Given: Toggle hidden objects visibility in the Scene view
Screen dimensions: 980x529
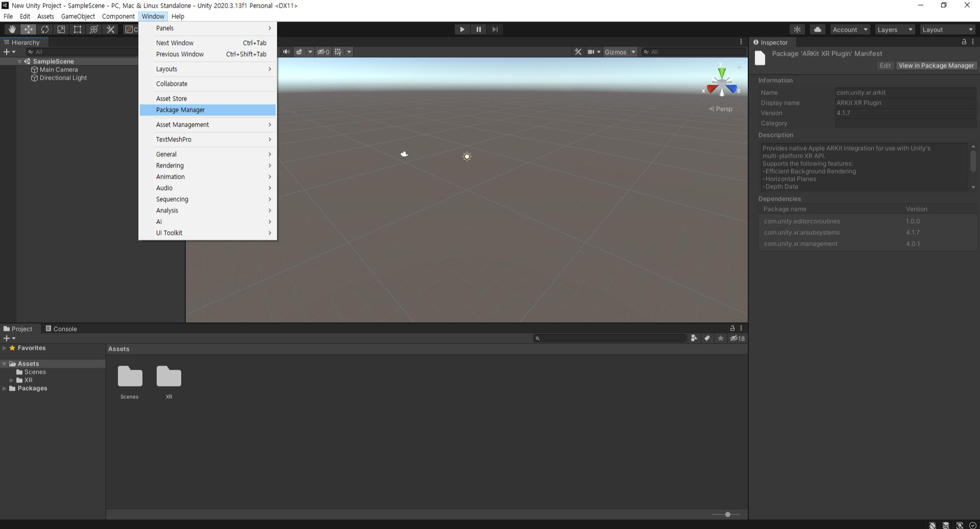Looking at the screenshot, I should point(323,52).
